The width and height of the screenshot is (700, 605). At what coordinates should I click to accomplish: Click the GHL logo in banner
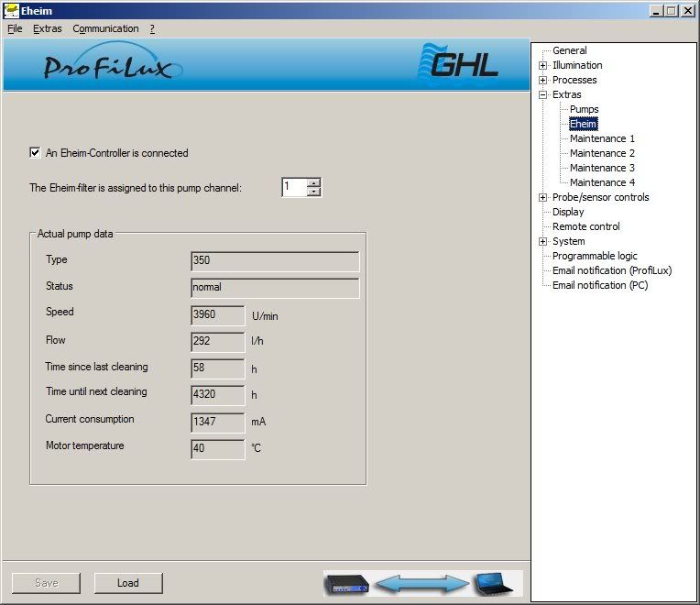tap(458, 63)
